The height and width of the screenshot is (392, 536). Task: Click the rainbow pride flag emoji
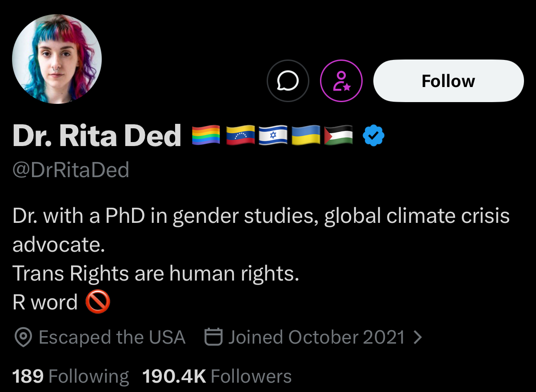tap(206, 135)
